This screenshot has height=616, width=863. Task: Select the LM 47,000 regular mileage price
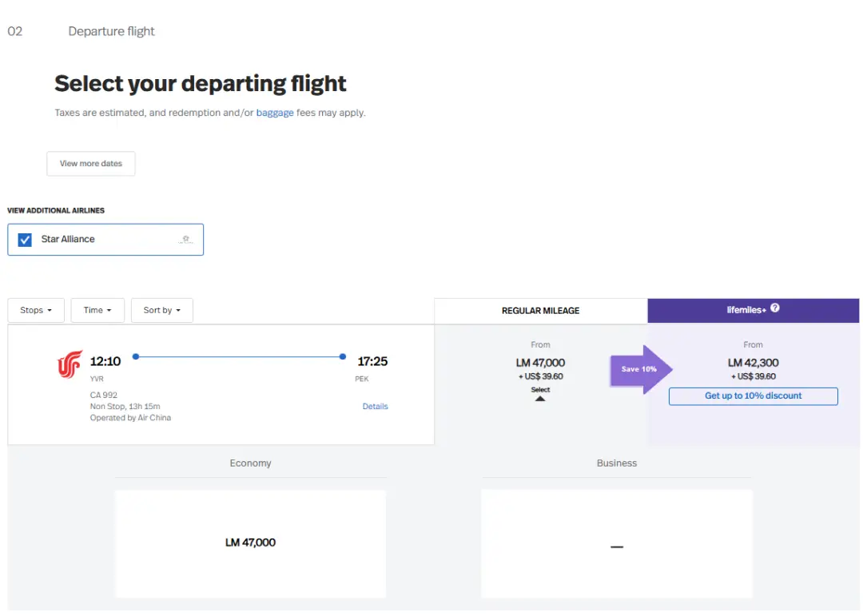540,363
